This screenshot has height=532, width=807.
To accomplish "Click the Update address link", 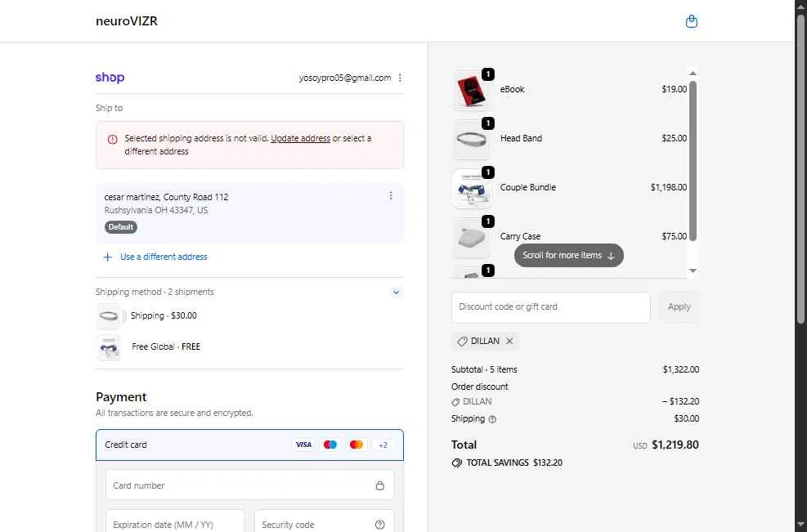I will (301, 138).
